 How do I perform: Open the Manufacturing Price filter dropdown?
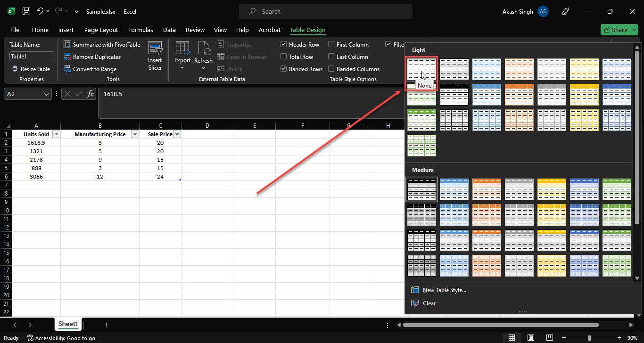tap(134, 134)
